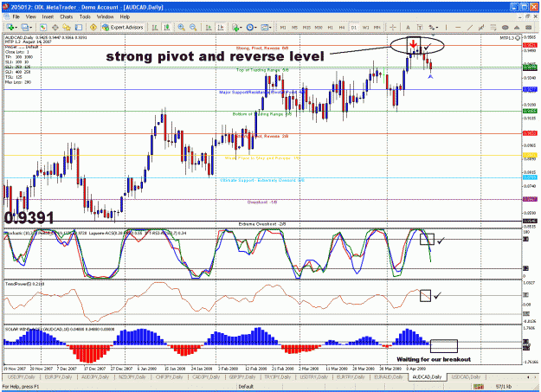Switch chart to H1 timeframe

click(x=330, y=28)
